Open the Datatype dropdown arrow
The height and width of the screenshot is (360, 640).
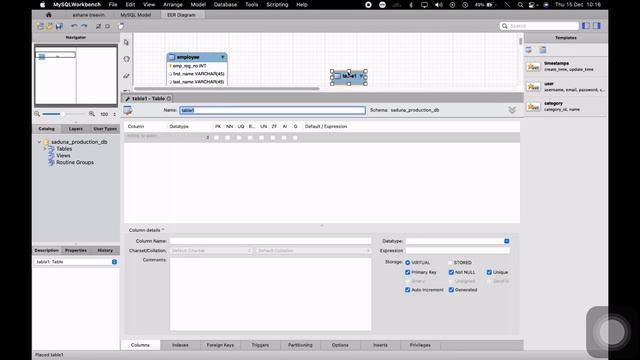[x=507, y=241]
